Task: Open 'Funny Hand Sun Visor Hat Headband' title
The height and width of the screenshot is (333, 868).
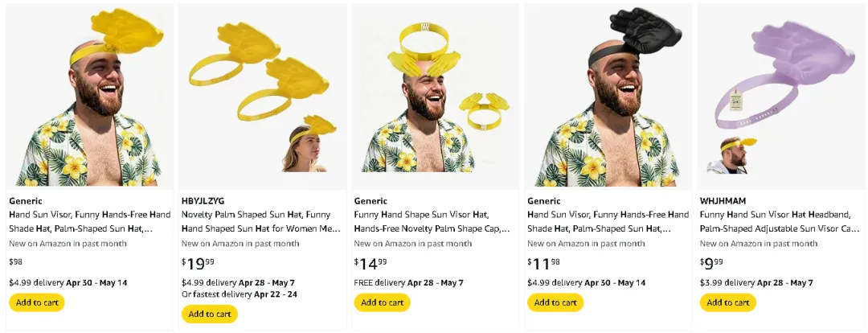Action: tap(780, 221)
